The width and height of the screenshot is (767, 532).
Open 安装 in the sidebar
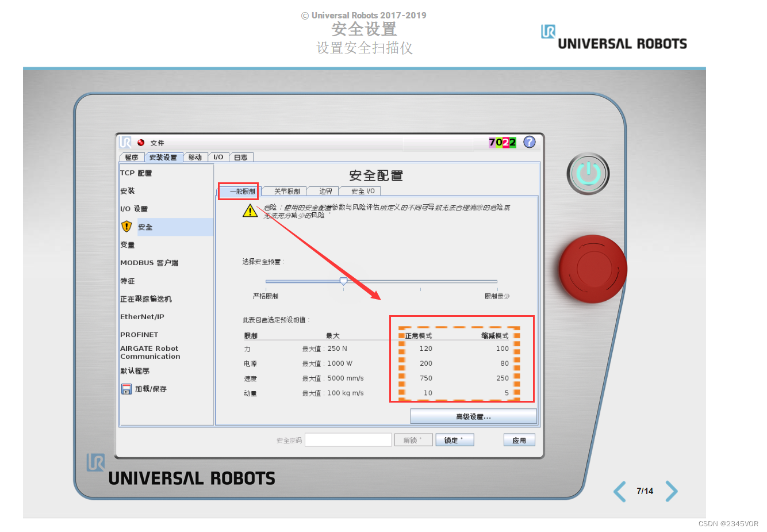[x=128, y=191]
